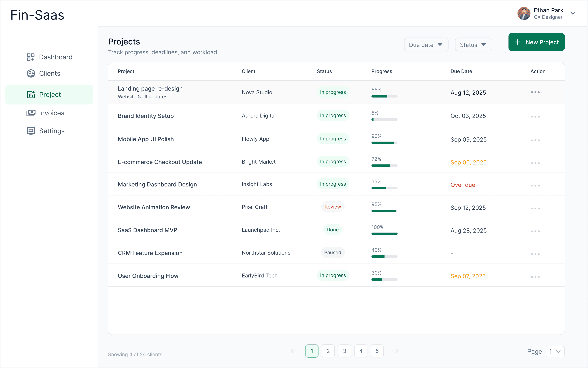This screenshot has width=588, height=368.
Task: Switch to the Invoices section
Action: click(x=51, y=113)
